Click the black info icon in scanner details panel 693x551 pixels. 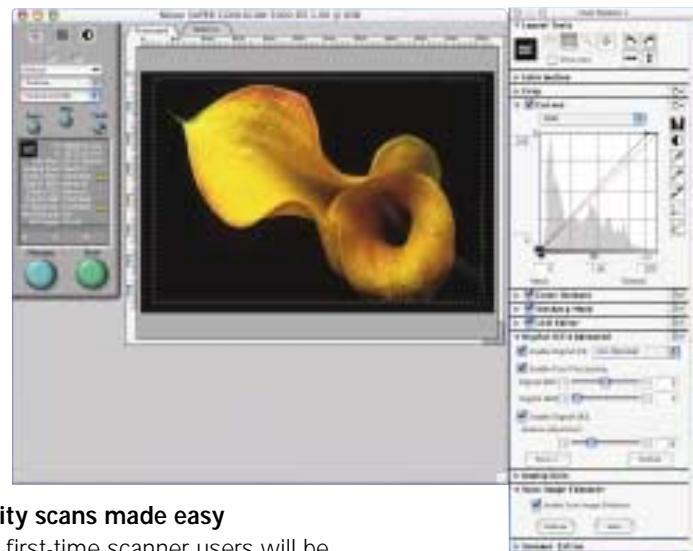click(x=29, y=149)
